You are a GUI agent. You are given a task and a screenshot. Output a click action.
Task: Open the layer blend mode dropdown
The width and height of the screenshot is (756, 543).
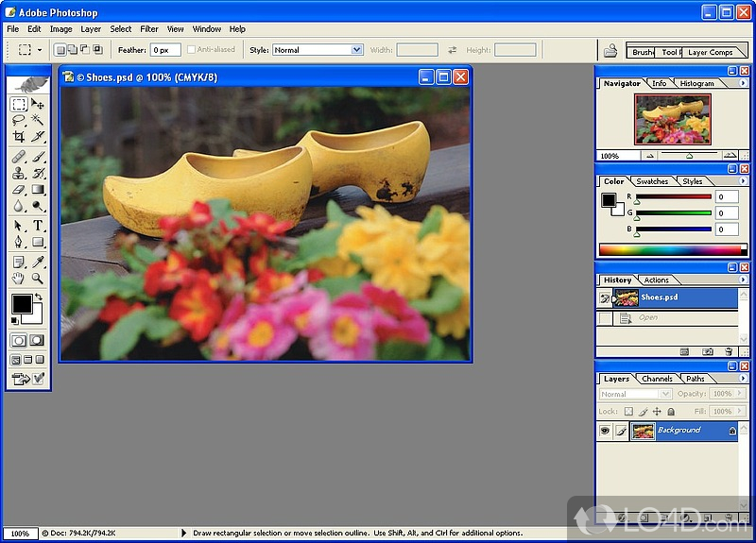point(635,394)
